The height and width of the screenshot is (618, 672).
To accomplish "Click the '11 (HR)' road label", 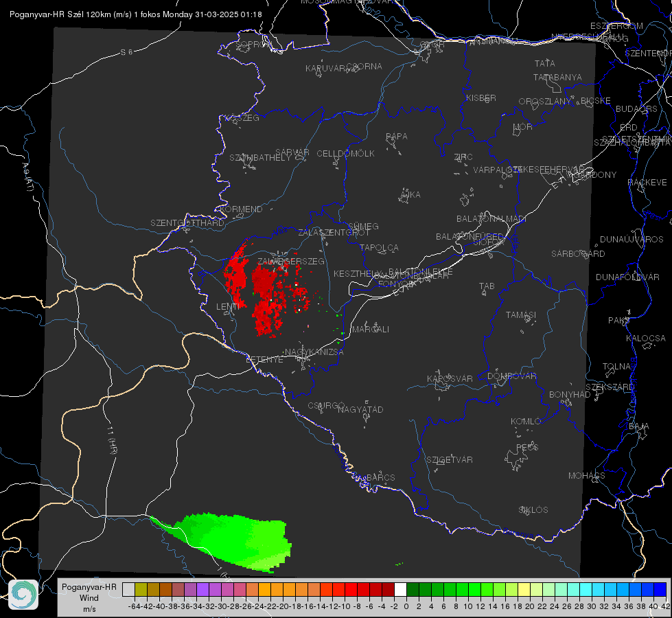I will pos(112,440).
